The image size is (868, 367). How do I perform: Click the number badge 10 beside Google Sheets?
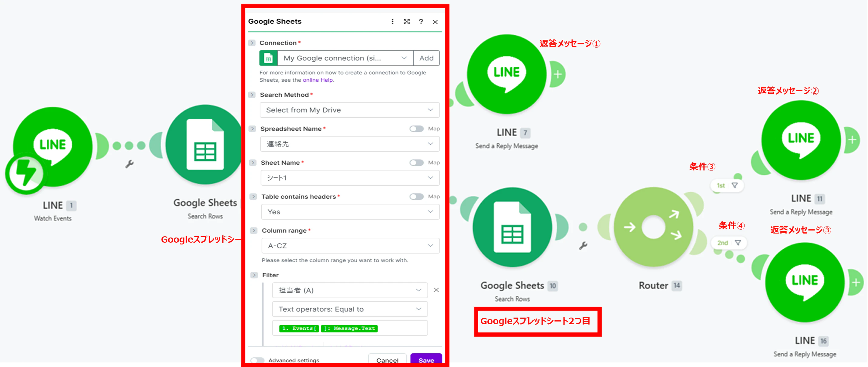tap(553, 286)
